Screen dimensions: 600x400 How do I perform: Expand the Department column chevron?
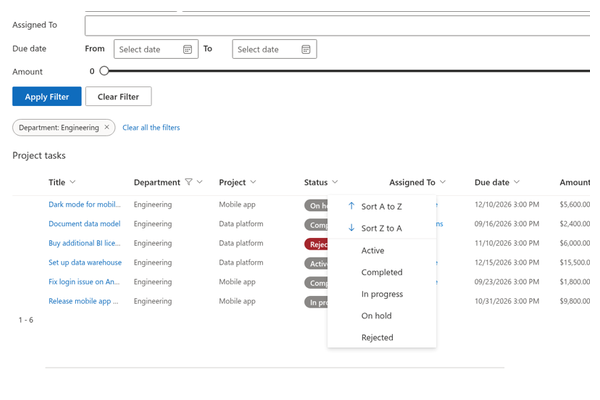tap(200, 182)
